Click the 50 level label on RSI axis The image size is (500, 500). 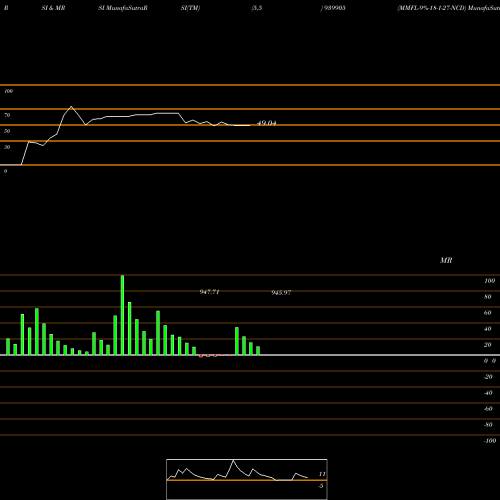coord(7,131)
